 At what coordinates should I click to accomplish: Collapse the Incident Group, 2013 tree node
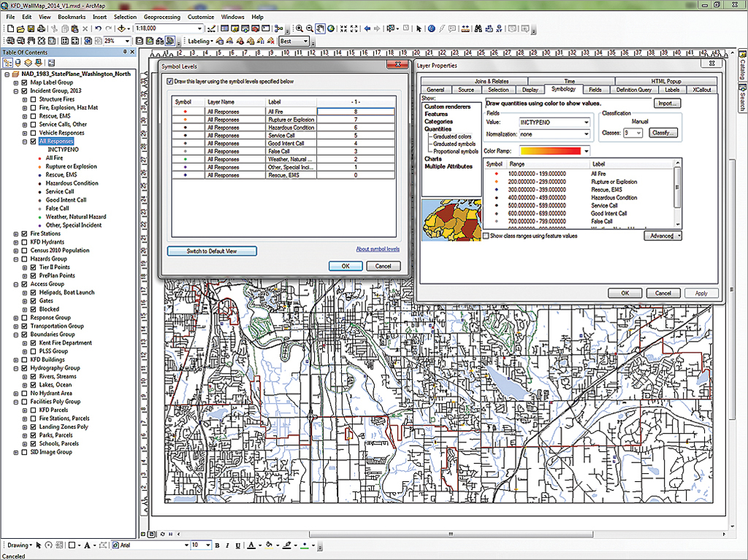click(16, 91)
